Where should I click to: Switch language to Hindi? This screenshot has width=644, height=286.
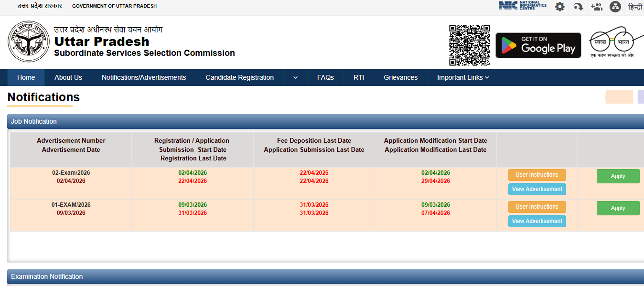point(635,7)
